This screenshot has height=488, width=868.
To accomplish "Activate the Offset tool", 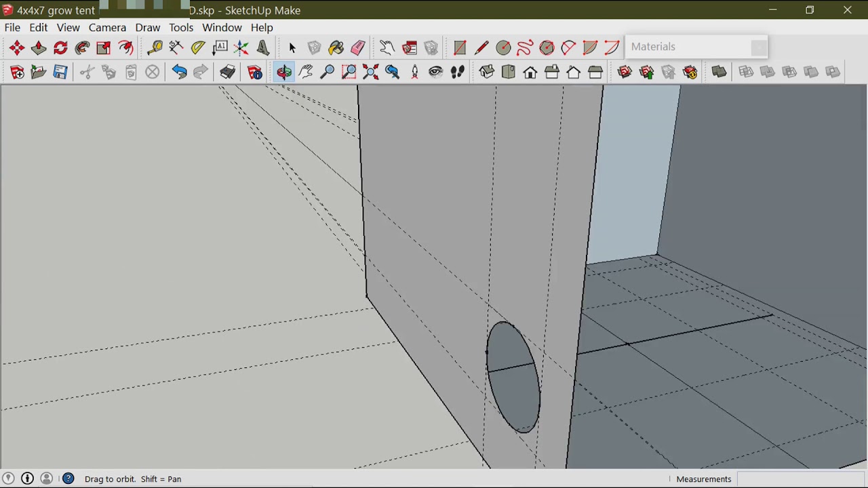I will coord(125,47).
